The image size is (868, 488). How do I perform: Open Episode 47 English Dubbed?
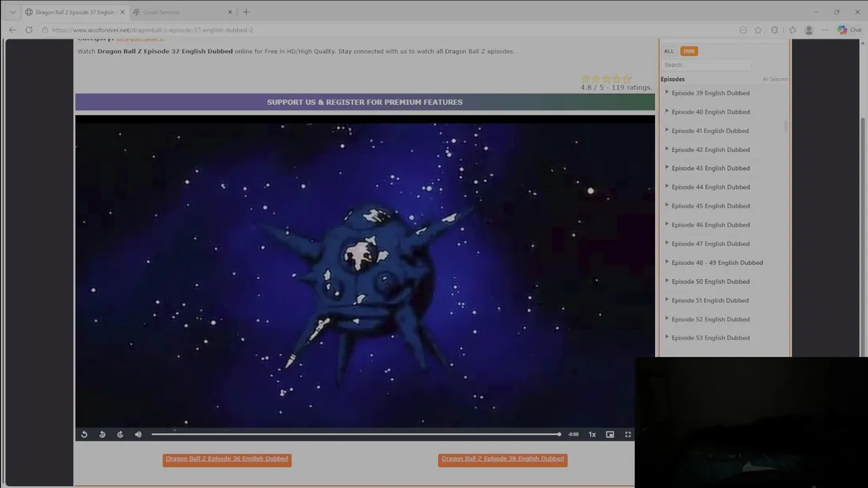coord(711,244)
